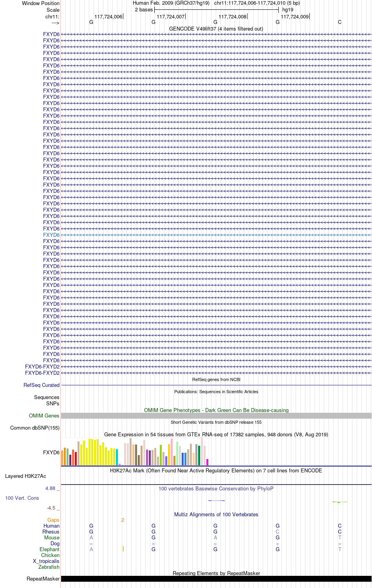372x588 pixels.
Task: Click the orange '2' gap count
Action: tap(123, 520)
